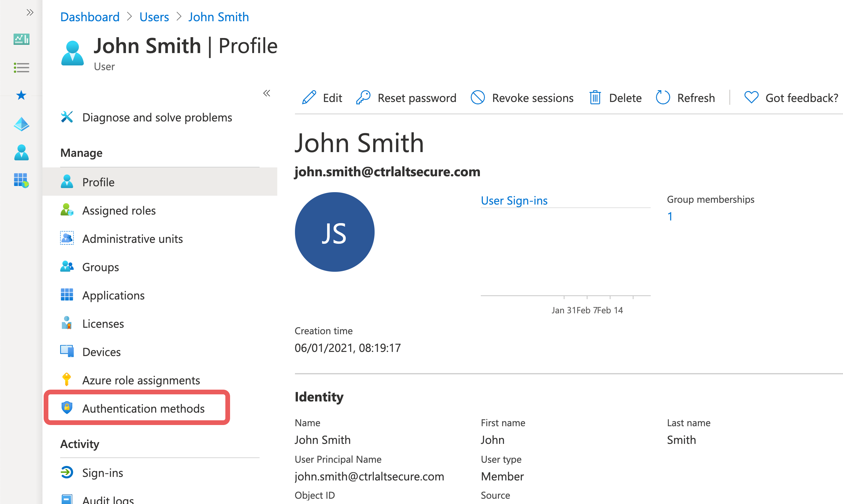Click the Applications grid icon in menu
The image size is (843, 504).
[x=67, y=294]
